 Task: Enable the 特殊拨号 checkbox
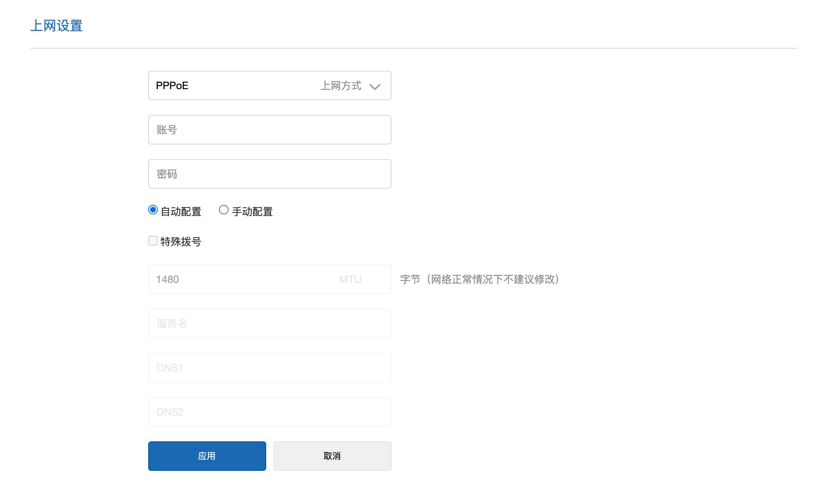[x=153, y=241]
